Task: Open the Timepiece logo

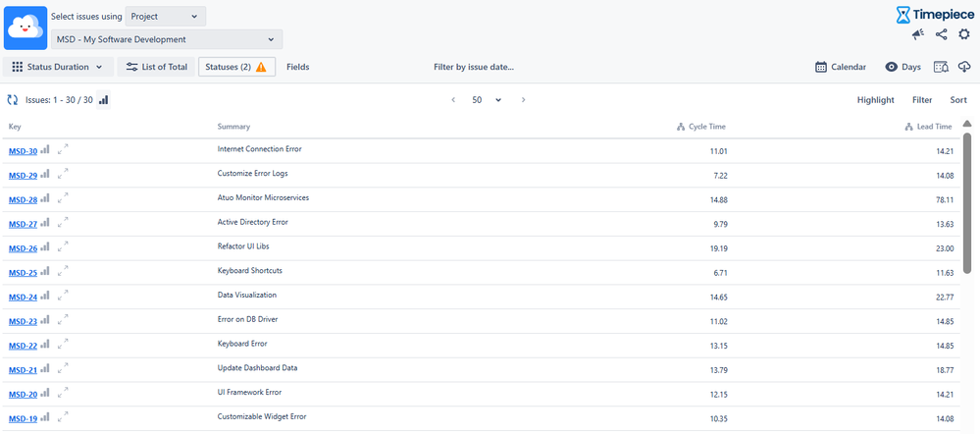Action: click(x=935, y=15)
